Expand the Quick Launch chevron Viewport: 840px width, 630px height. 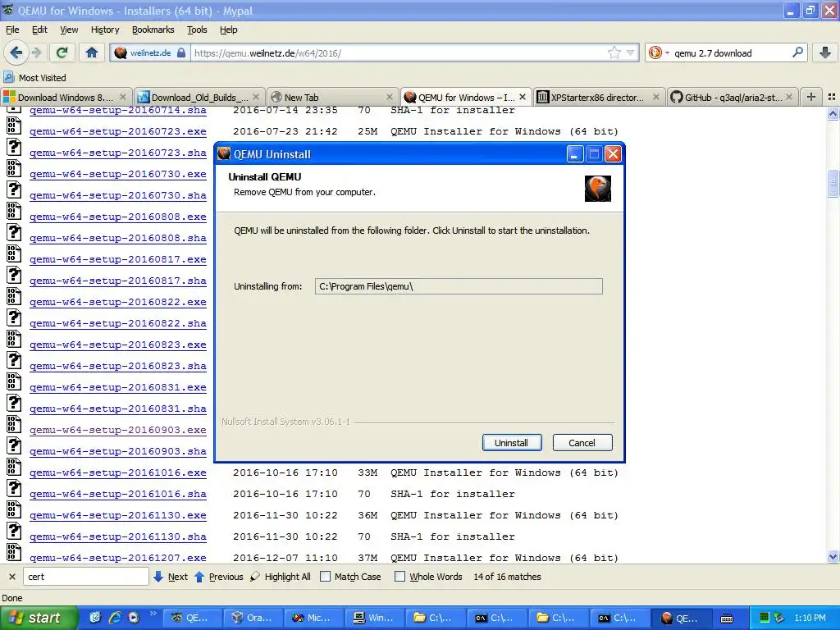click(x=153, y=614)
